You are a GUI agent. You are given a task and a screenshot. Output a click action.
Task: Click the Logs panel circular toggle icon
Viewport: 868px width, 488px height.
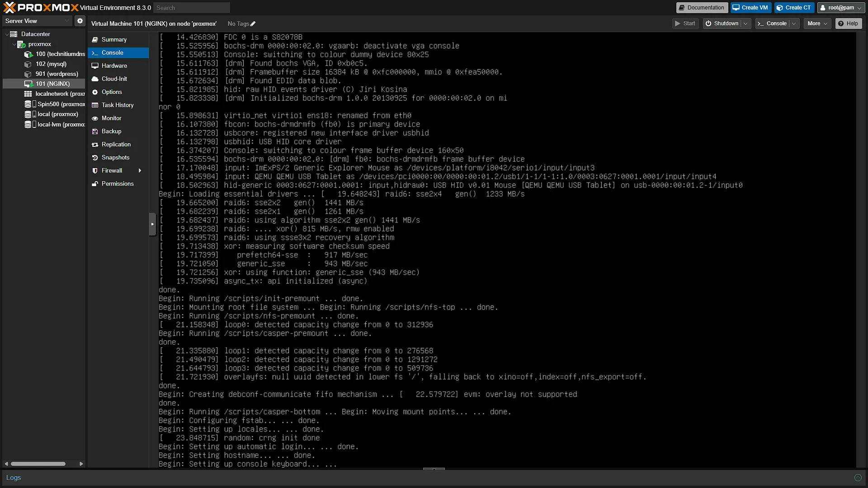(858, 478)
